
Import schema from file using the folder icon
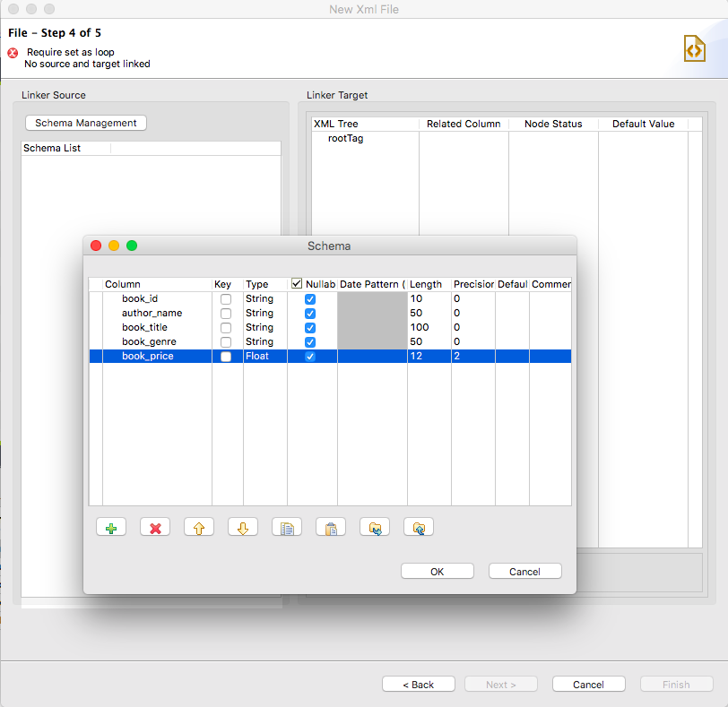pyautogui.click(x=374, y=527)
